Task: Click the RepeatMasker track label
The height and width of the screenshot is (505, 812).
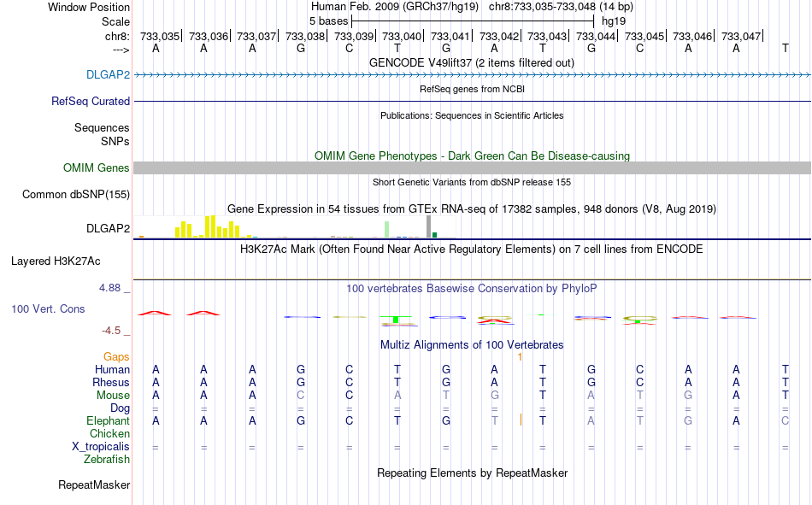Action: tap(94, 484)
